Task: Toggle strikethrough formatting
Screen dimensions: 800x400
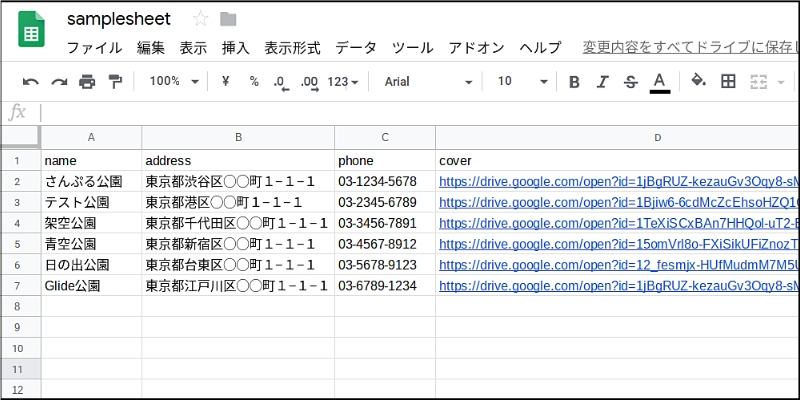Action: coord(630,82)
